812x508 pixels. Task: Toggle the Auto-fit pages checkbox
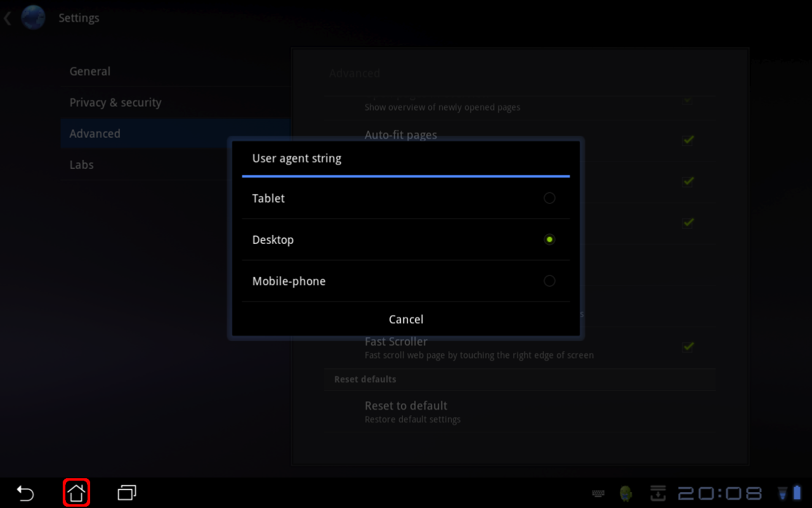(x=688, y=140)
